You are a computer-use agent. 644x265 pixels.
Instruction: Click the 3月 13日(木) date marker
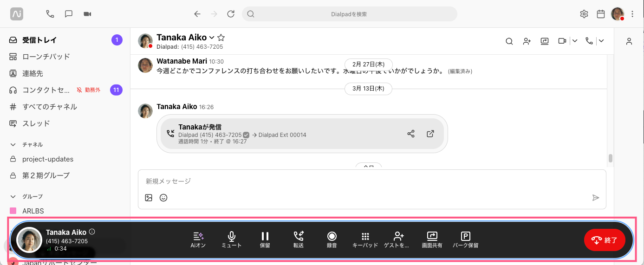[368, 89]
